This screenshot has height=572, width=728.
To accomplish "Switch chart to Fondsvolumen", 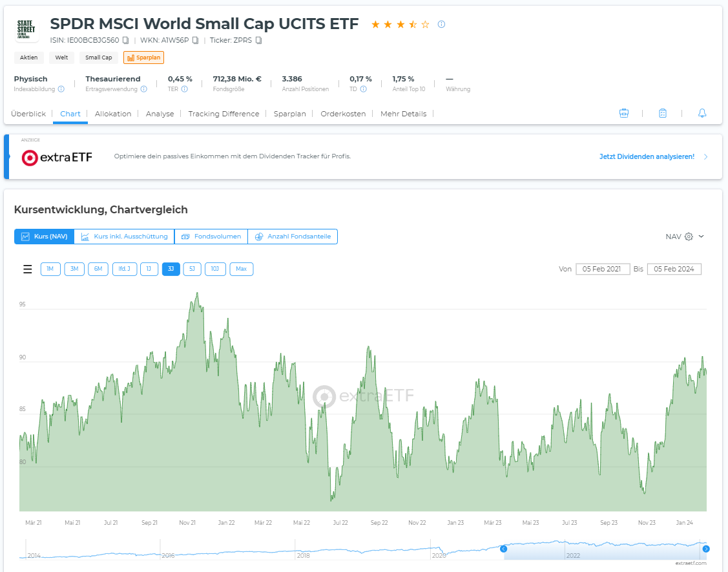I will pyautogui.click(x=211, y=237).
